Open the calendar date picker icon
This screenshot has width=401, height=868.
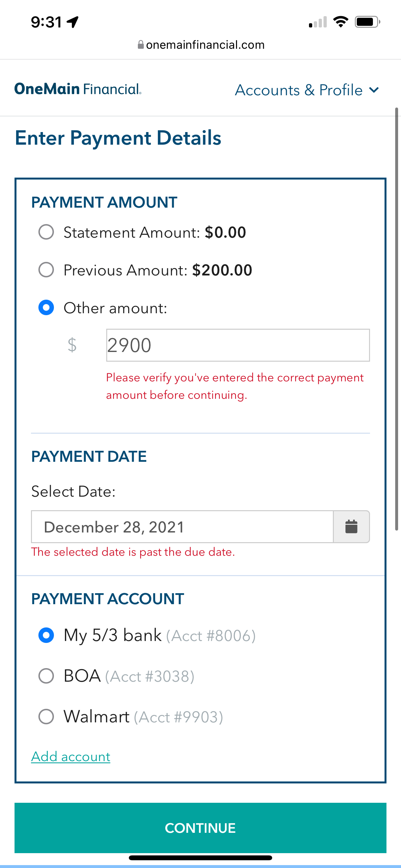click(x=351, y=527)
